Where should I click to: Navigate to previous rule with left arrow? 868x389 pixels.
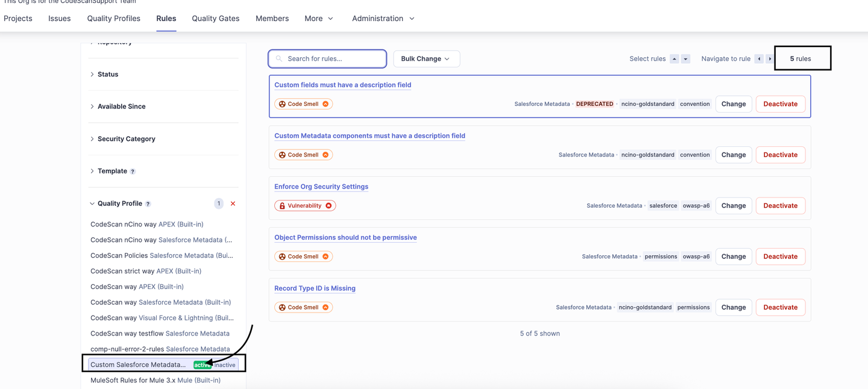(759, 59)
